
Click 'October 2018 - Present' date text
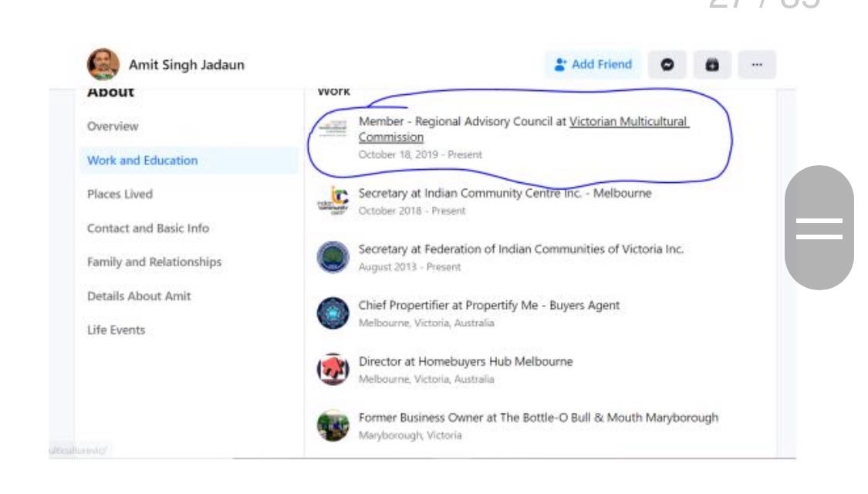coord(412,211)
